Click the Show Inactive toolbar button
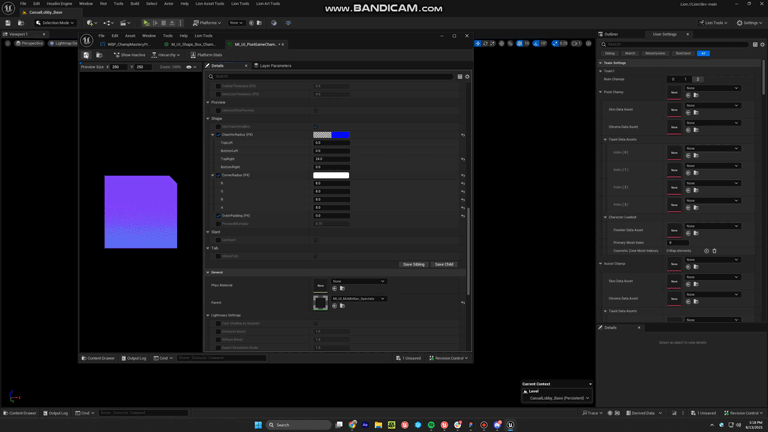 pyautogui.click(x=130, y=55)
